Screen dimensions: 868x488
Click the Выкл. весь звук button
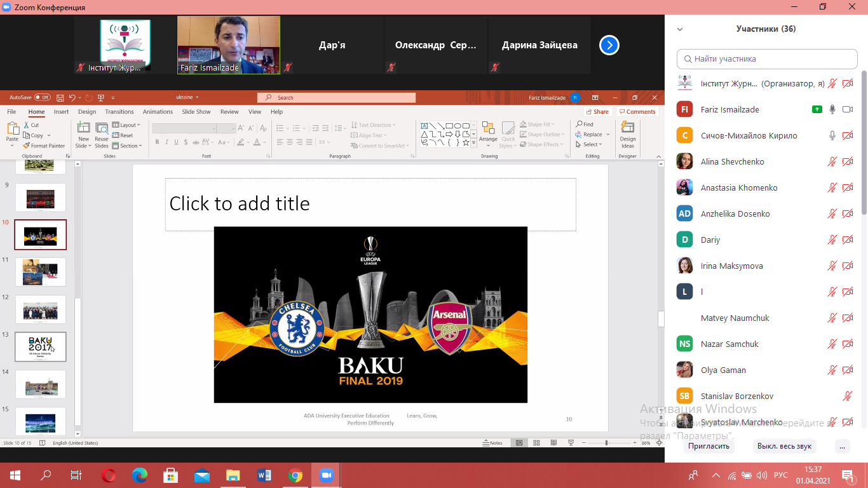pyautogui.click(x=784, y=446)
